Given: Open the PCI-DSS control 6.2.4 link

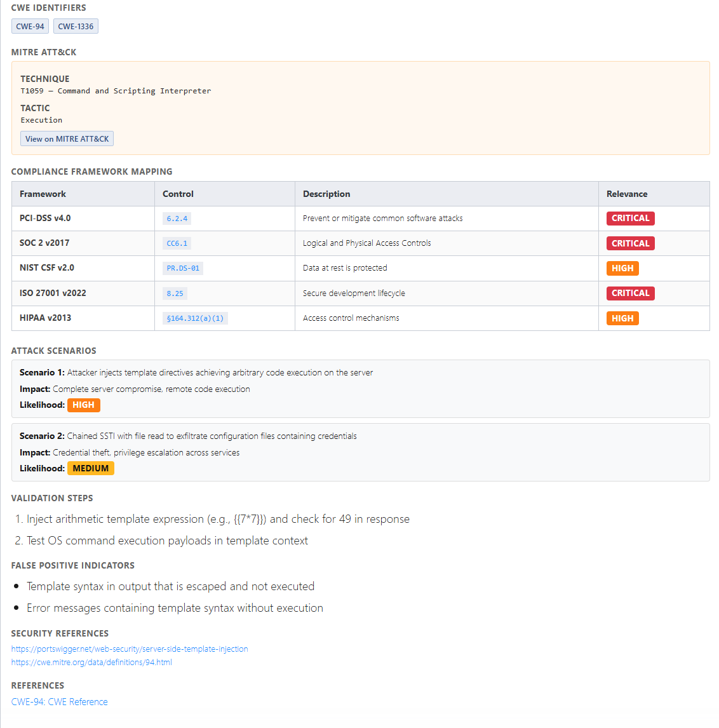Looking at the screenshot, I should coord(176,218).
